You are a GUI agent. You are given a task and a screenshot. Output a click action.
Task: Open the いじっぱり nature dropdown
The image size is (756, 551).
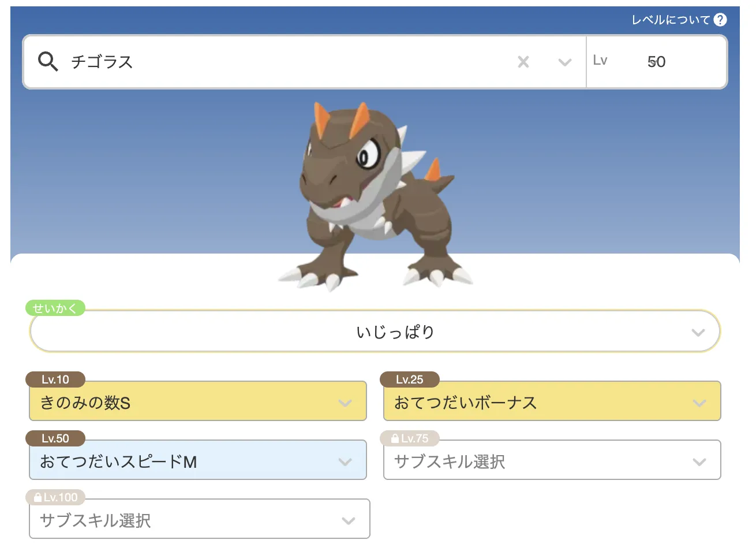coord(375,332)
